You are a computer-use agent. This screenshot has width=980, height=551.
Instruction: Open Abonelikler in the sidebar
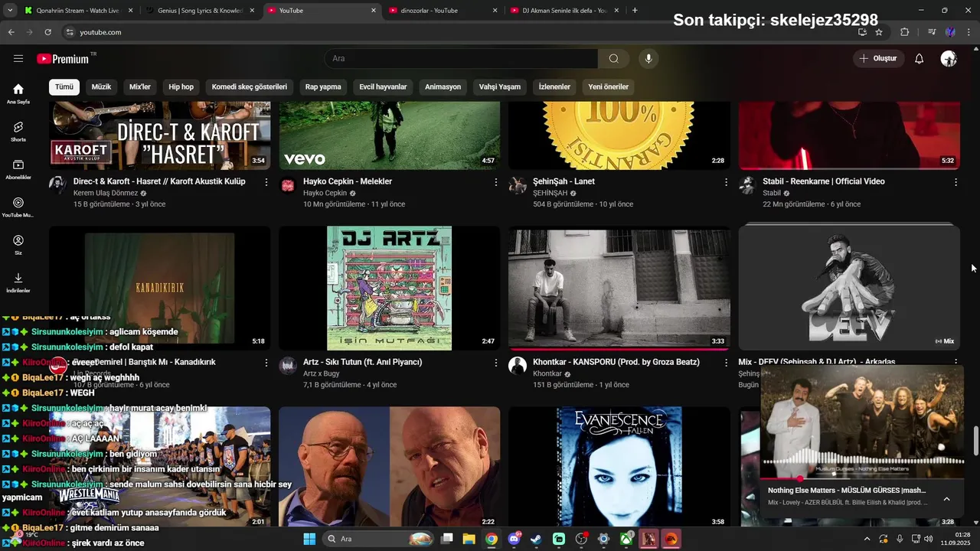coord(18,169)
